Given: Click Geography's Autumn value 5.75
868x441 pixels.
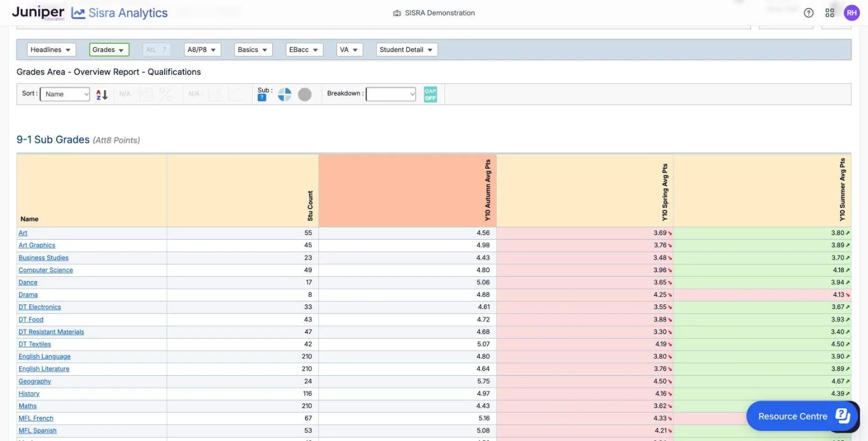Looking at the screenshot, I should click(483, 381).
